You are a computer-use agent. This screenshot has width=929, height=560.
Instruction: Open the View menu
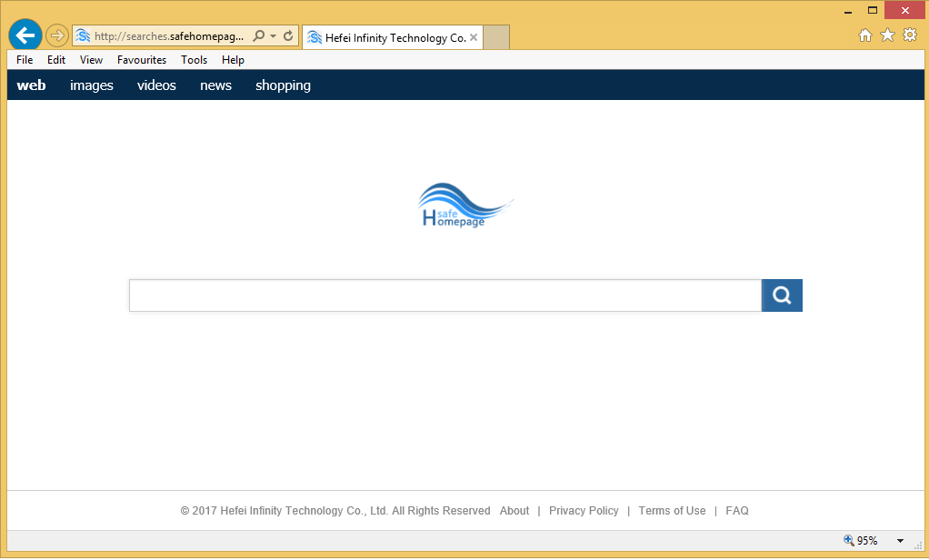point(91,60)
